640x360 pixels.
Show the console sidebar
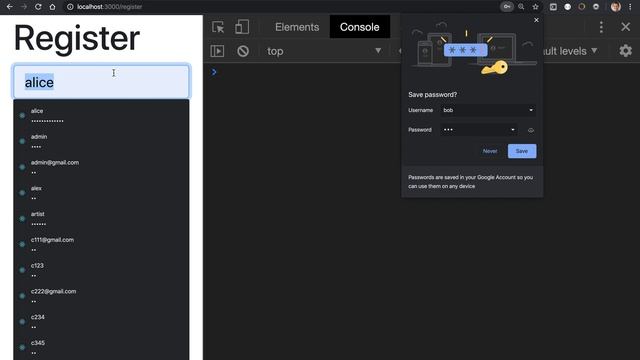(217, 51)
